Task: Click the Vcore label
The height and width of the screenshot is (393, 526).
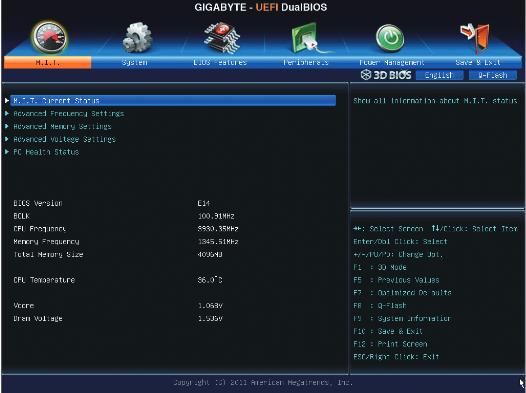Action: coord(23,305)
